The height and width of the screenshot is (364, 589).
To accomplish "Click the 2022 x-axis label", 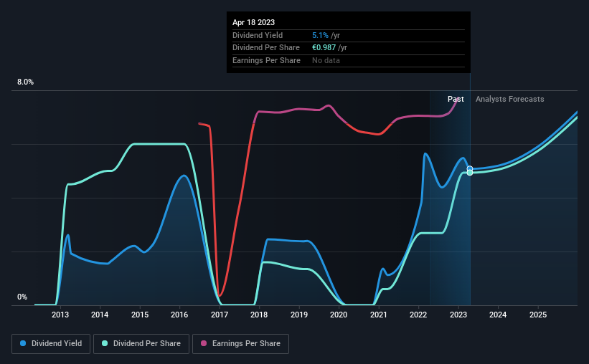I will [x=418, y=315].
